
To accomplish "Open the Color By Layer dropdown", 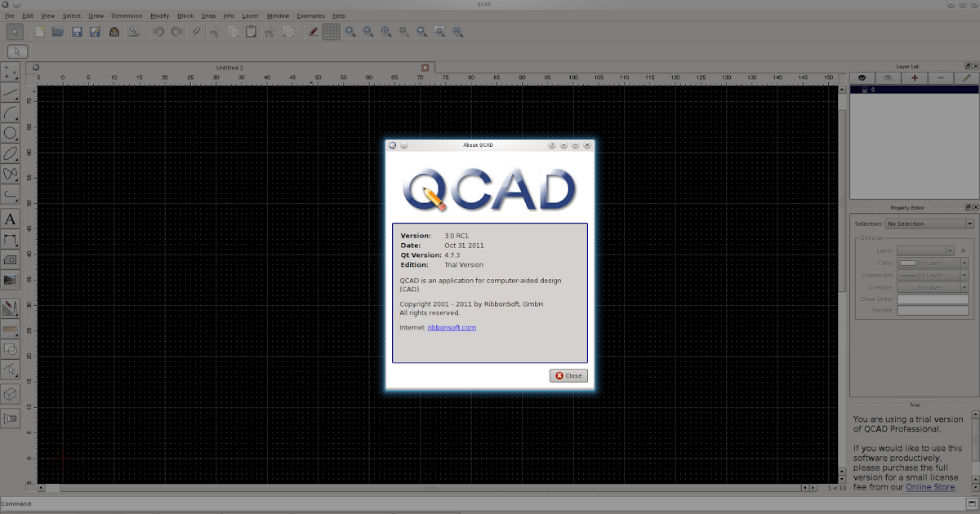I will click(x=933, y=264).
